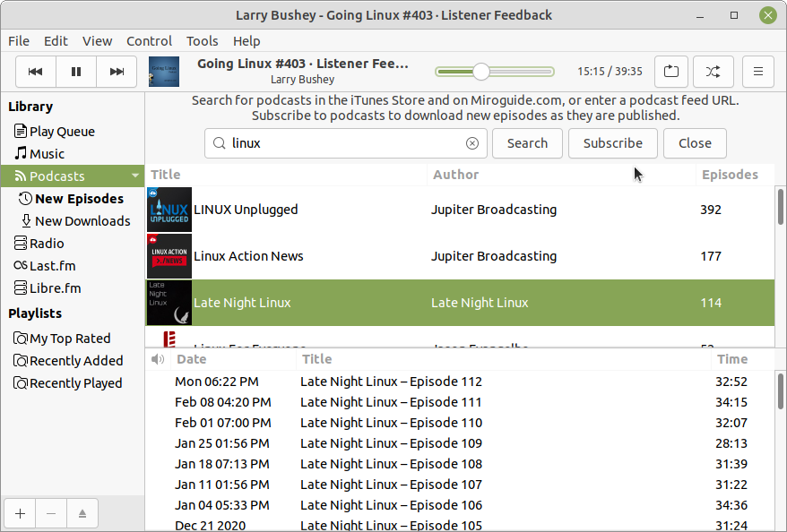Open the Edit menu
The width and height of the screenshot is (787, 532).
click(56, 41)
